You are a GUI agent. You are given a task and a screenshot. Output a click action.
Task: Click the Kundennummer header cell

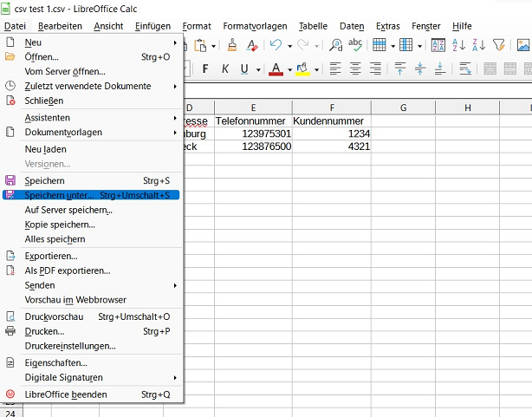click(332, 121)
